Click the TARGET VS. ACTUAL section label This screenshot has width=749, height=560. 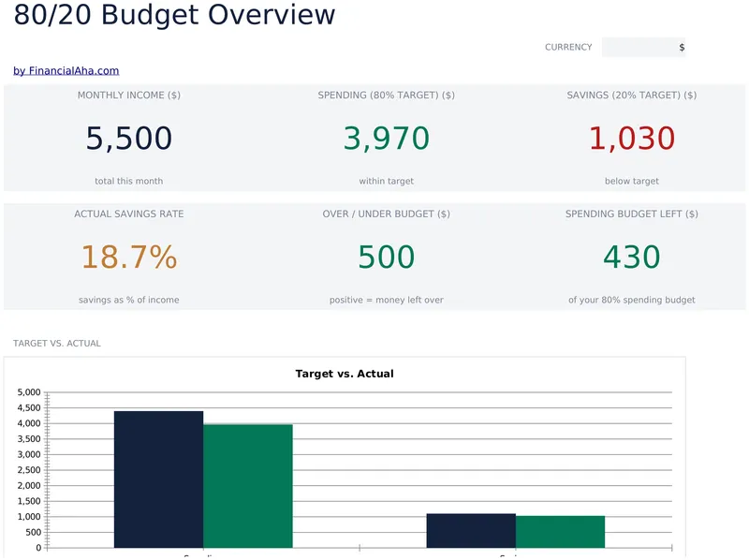[x=57, y=344]
